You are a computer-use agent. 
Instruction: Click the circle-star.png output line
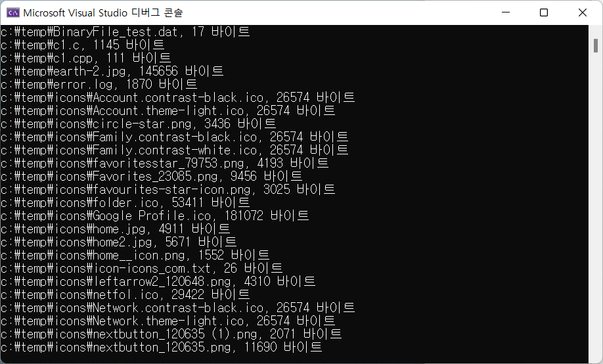(138, 124)
